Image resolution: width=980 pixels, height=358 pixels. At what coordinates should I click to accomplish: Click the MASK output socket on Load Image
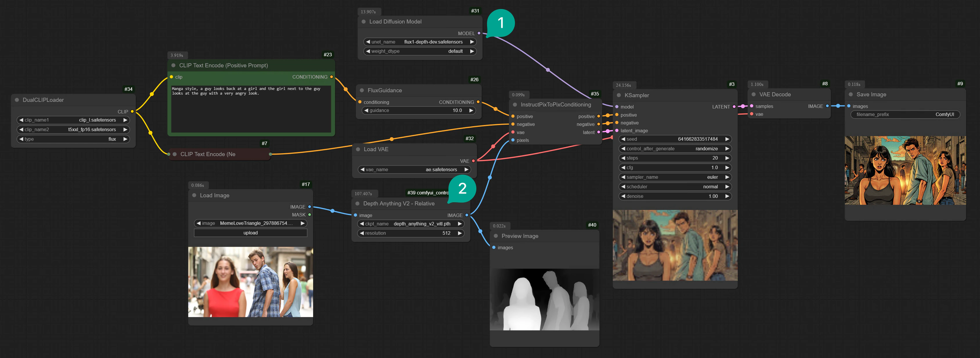310,215
